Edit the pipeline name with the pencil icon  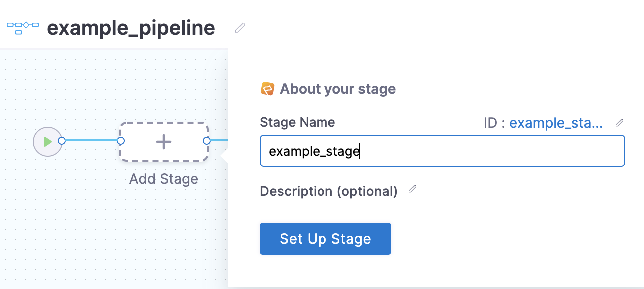click(240, 28)
